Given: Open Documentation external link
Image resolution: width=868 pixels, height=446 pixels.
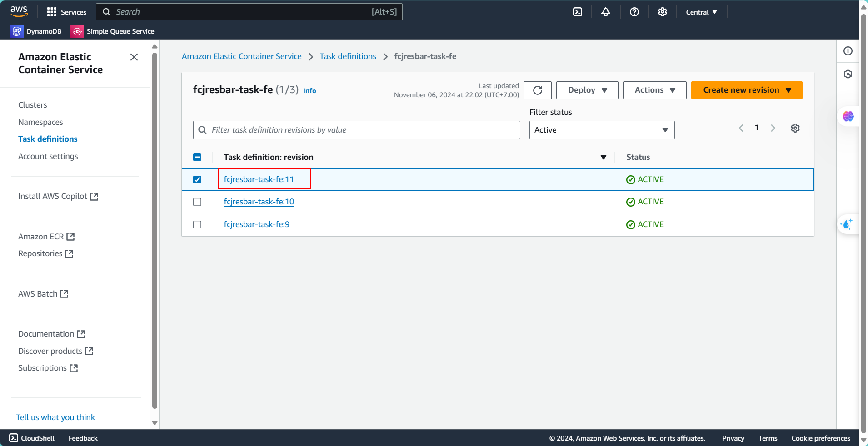Looking at the screenshot, I should pyautogui.click(x=52, y=334).
